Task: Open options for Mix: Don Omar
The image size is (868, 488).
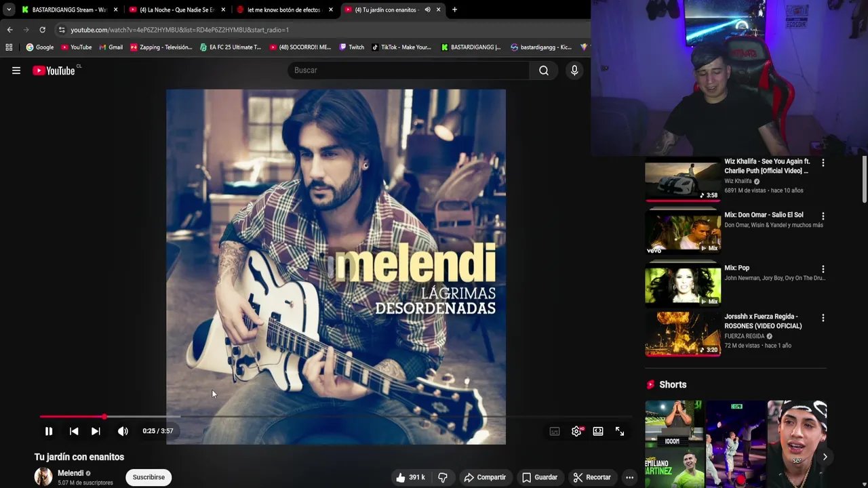Action: click(823, 216)
